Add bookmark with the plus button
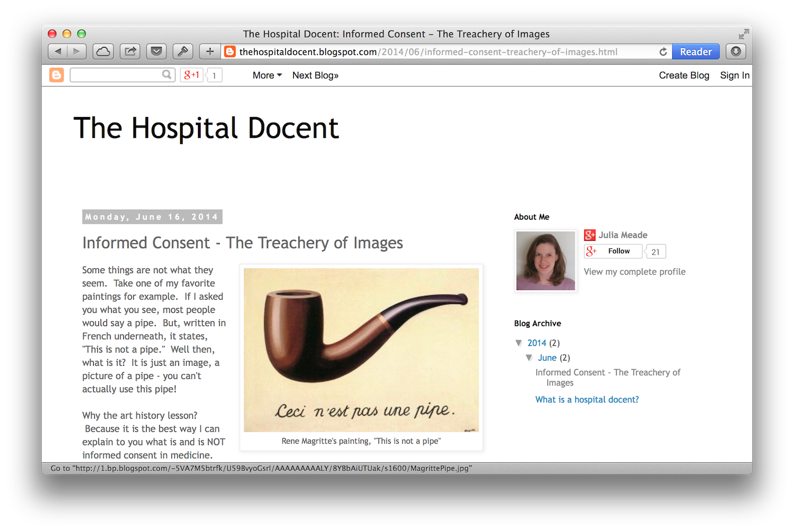Screen dimensions: 794x532 tap(210, 51)
